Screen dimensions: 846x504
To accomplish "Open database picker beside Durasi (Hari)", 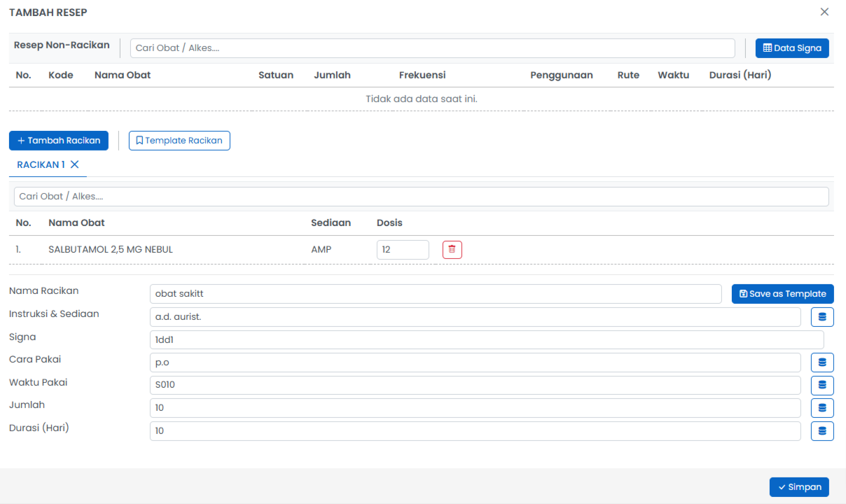I will (822, 431).
